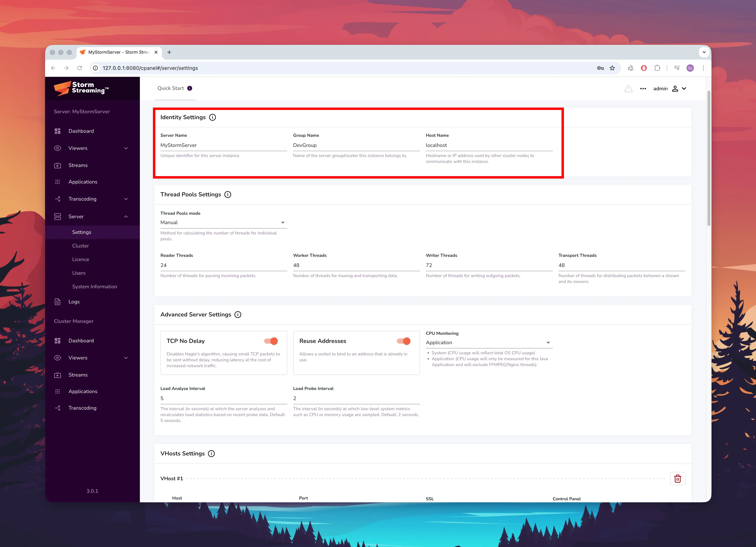Image resolution: width=756 pixels, height=547 pixels.
Task: Open Logs from the sidebar
Action: [x=74, y=302]
